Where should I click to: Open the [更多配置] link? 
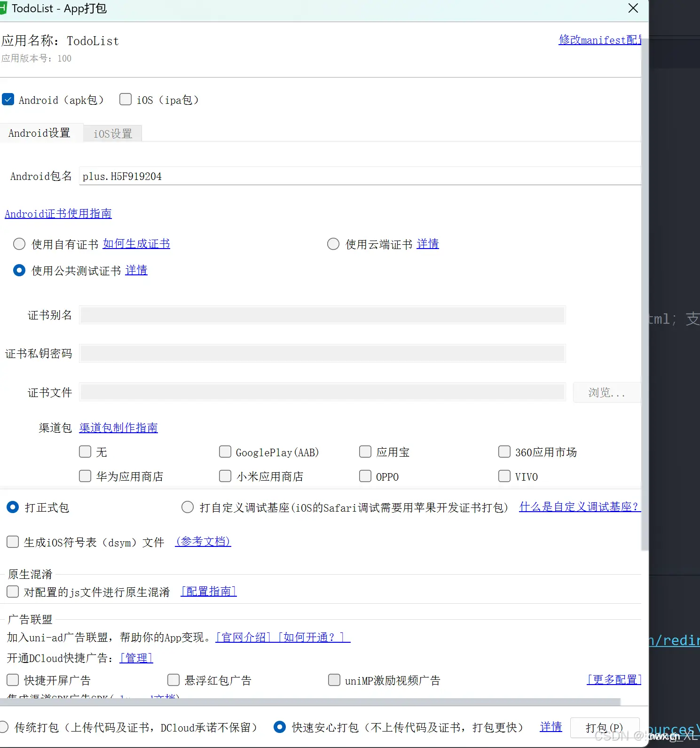tap(614, 679)
